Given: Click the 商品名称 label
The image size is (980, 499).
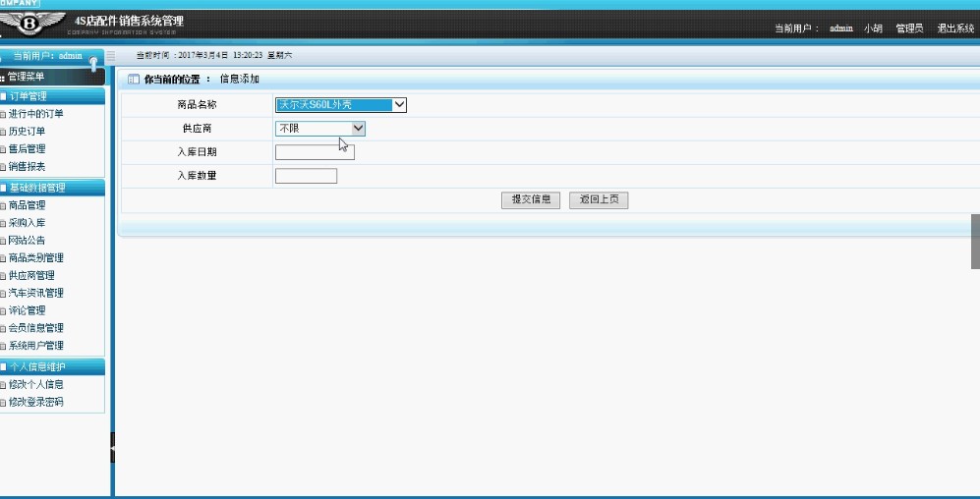Looking at the screenshot, I should pyautogui.click(x=197, y=105).
